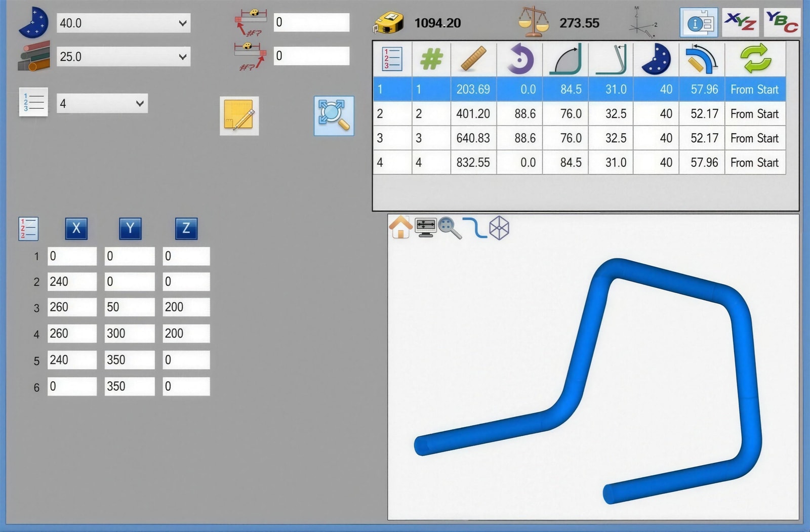Select bend row 1 with length 203.69
Viewport: 810px width, 532px height.
(579, 90)
